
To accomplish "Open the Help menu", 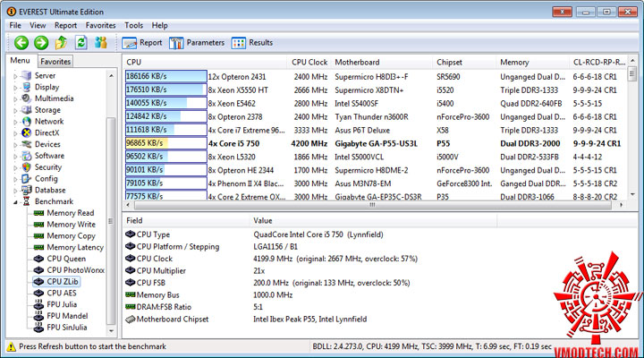I will pyautogui.click(x=160, y=25).
